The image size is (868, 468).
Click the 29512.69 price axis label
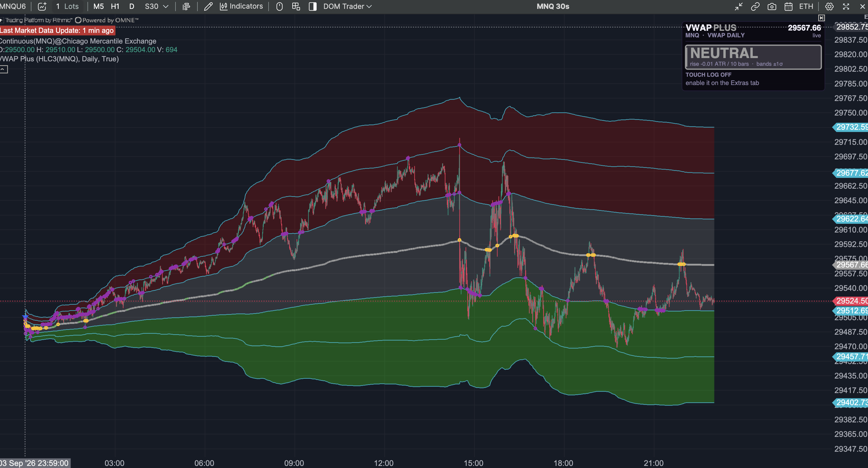tap(851, 311)
